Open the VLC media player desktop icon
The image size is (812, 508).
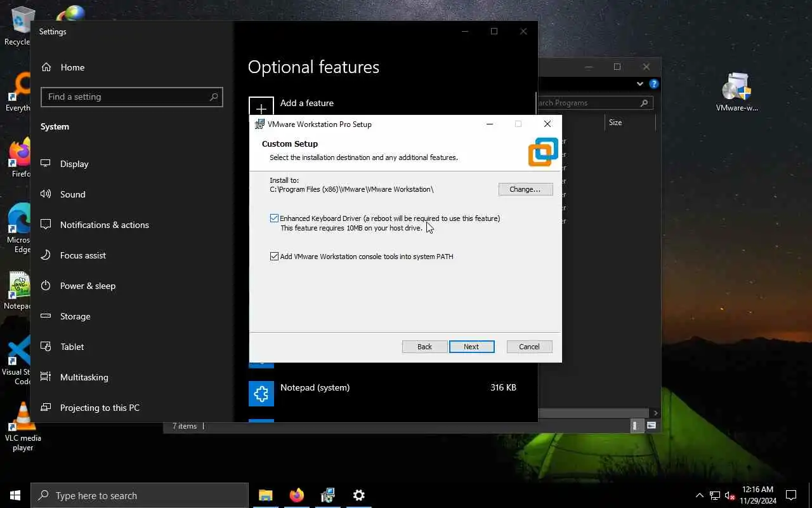point(23,426)
